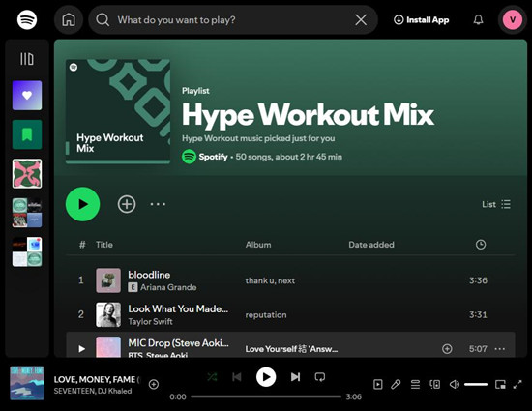Viewport: 532px width, 411px height.
Task: Click the Title column header
Action: point(104,245)
